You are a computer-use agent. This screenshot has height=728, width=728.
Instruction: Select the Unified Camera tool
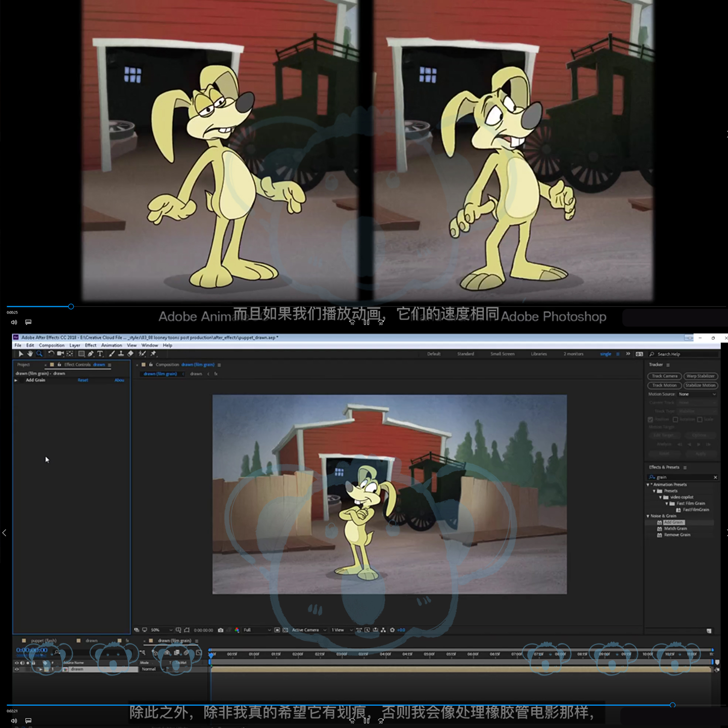pos(61,354)
